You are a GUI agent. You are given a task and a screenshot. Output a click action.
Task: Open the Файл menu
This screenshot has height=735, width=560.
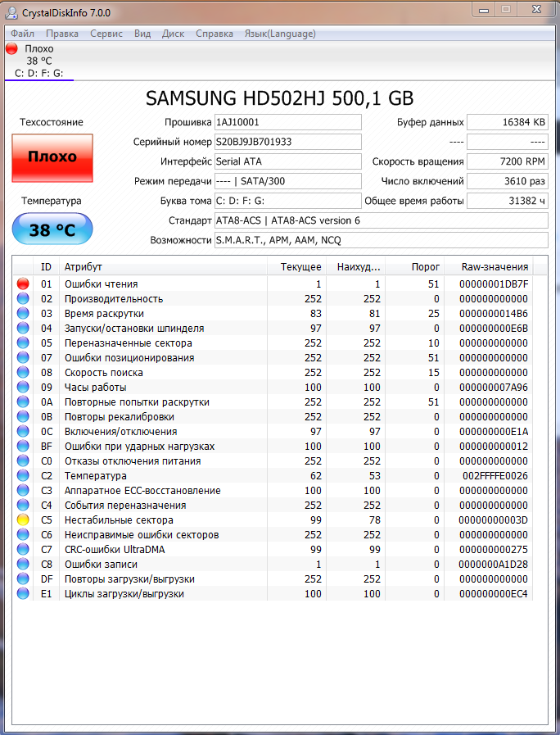(22, 34)
